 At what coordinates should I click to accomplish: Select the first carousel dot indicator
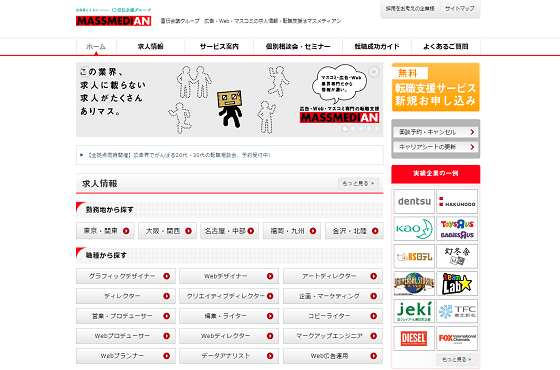[345, 129]
